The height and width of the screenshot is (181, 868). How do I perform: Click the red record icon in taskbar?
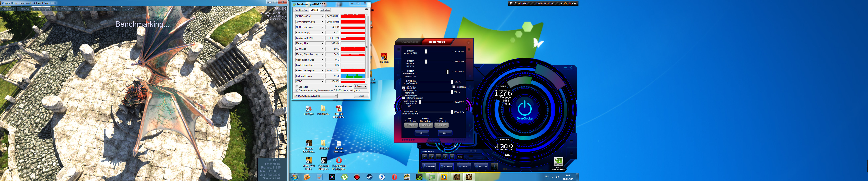coord(357,177)
